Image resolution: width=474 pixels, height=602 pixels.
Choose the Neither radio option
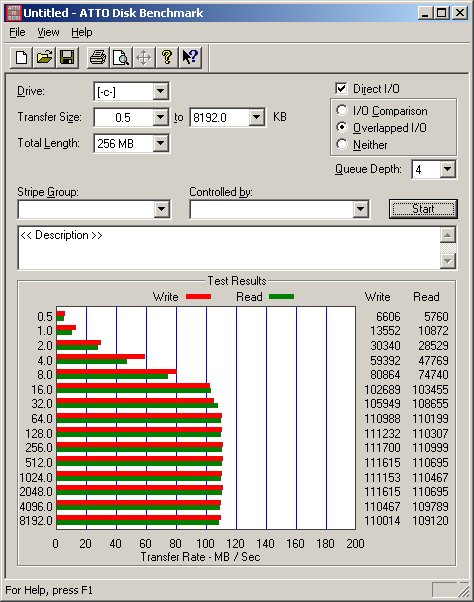pos(342,144)
